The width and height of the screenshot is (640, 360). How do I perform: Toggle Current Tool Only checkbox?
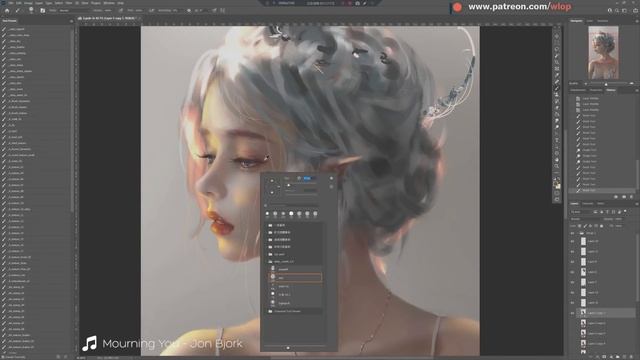coord(4,357)
